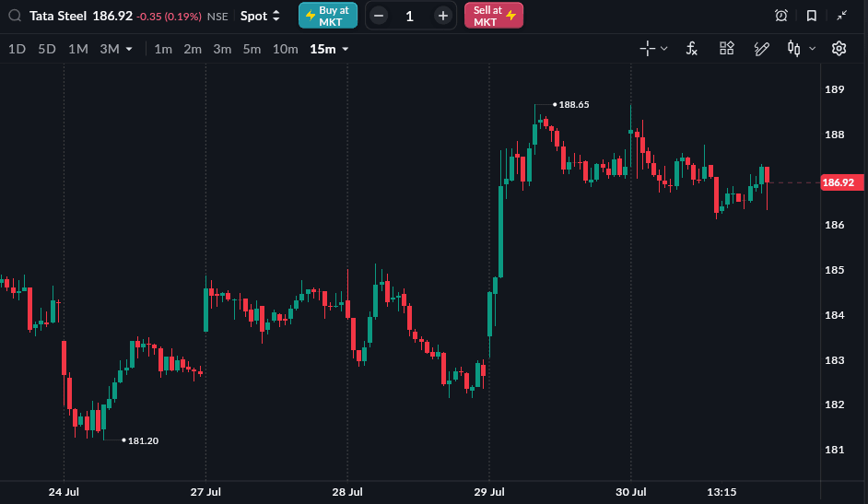868x504 pixels.
Task: Open the 3M range dropdown arrow
Action: click(x=129, y=49)
